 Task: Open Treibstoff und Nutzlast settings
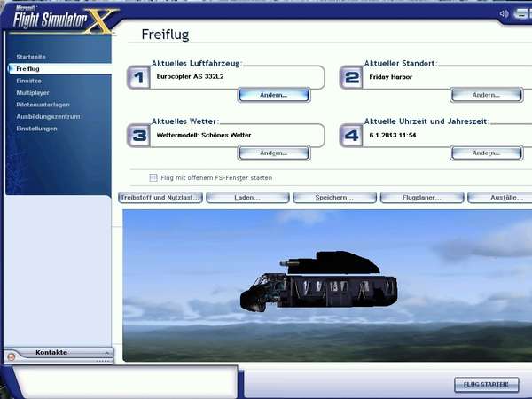tap(160, 198)
